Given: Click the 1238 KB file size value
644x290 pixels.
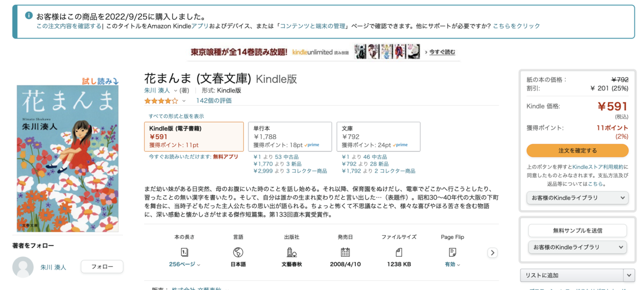Looking at the screenshot, I should tap(399, 264).
